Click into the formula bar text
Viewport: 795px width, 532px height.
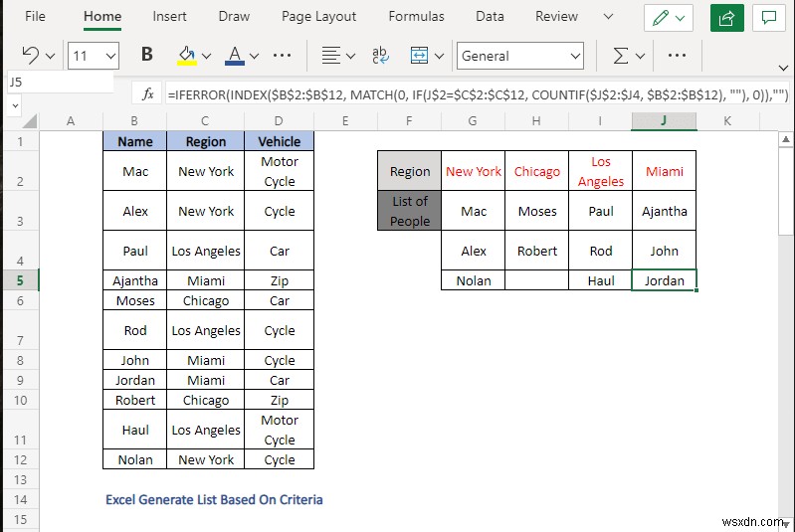(478, 94)
